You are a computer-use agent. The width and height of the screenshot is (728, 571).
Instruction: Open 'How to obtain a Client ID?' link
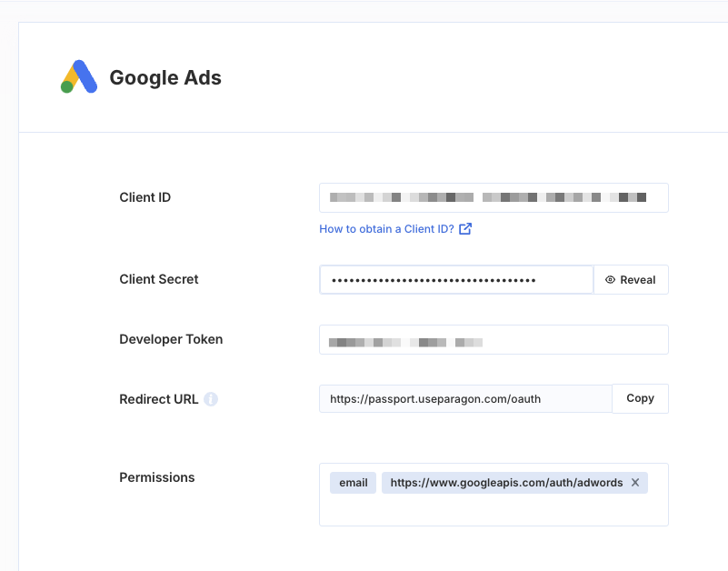tap(395, 229)
